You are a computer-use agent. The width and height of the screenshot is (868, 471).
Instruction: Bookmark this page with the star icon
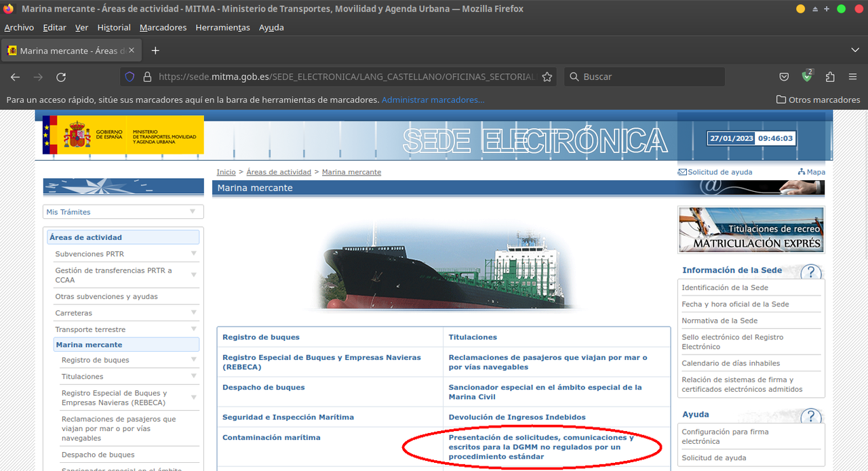pos(547,77)
